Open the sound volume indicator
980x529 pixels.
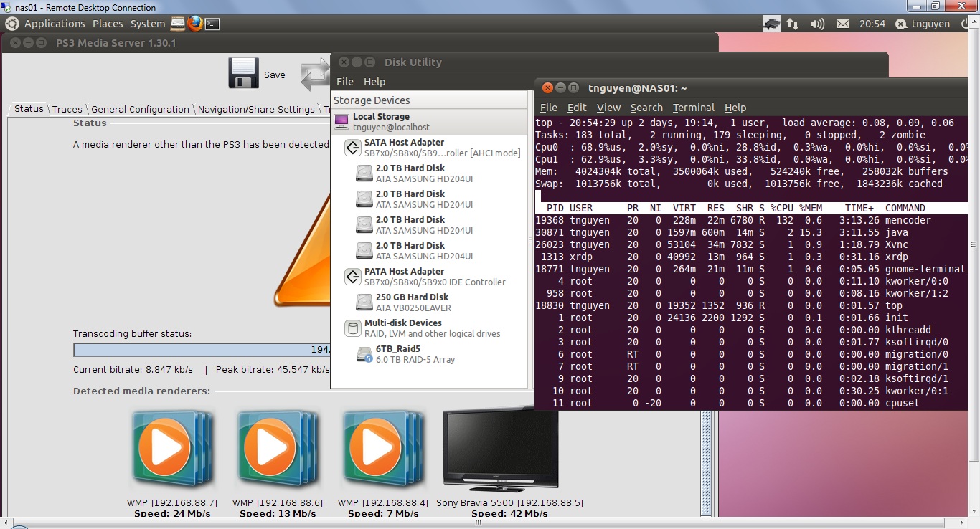pyautogui.click(x=817, y=24)
